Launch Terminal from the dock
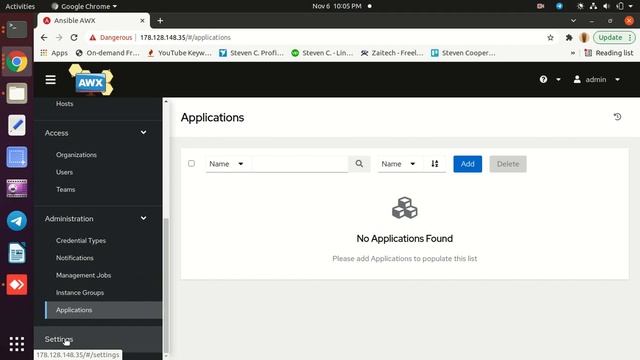640x360 pixels. click(17, 29)
